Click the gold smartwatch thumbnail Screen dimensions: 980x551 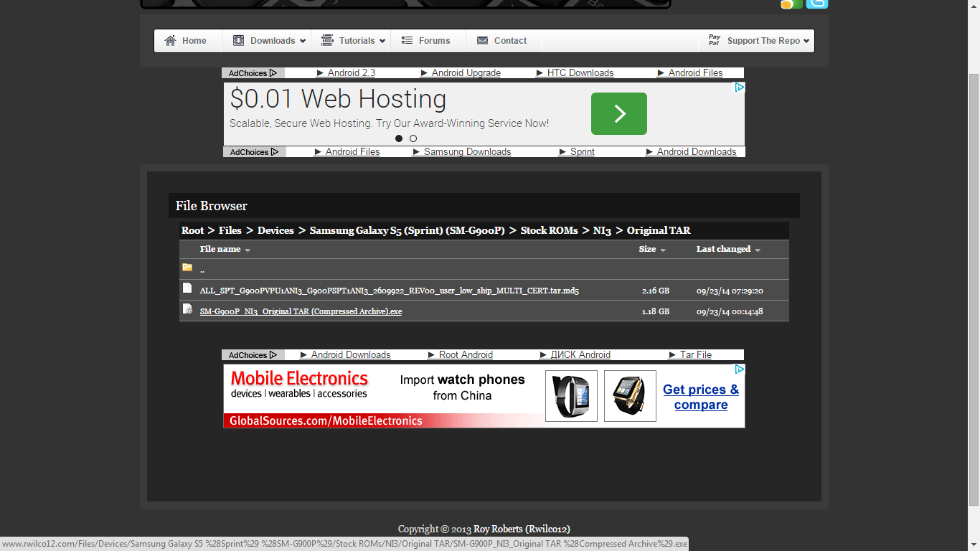630,396
